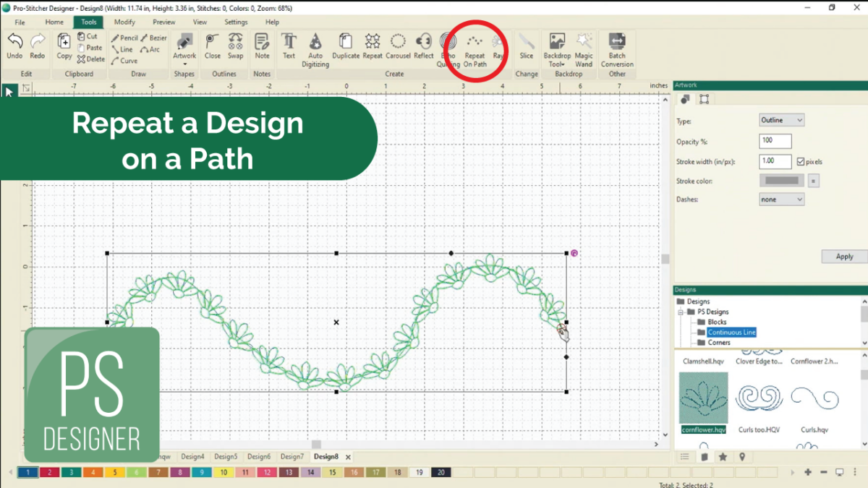Screen dimensions: 868x488
Task: Choose the Curve draw tool
Action: (x=124, y=61)
